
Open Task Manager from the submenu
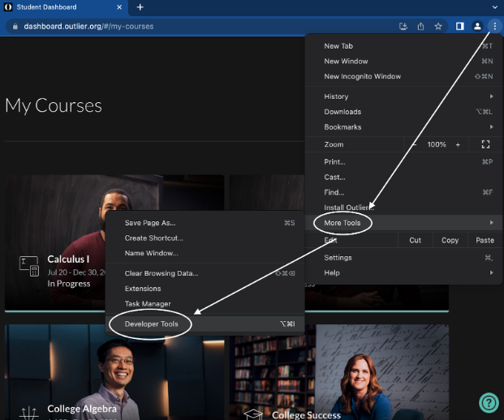pos(205,304)
